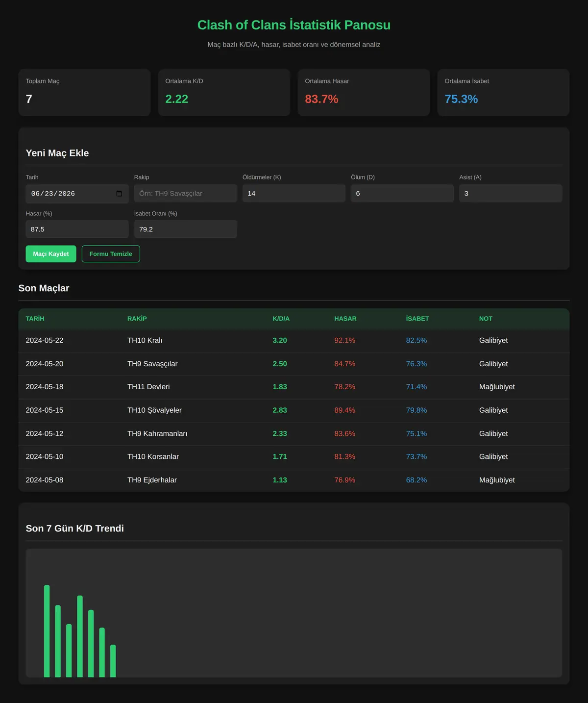Click the date 2024-05-08 cell
The image size is (588, 703).
(x=45, y=480)
